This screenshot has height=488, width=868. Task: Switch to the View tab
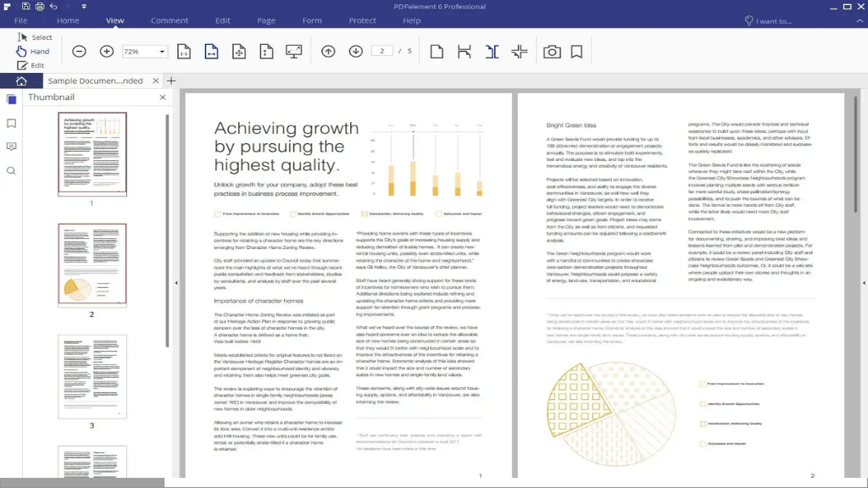[x=115, y=20]
